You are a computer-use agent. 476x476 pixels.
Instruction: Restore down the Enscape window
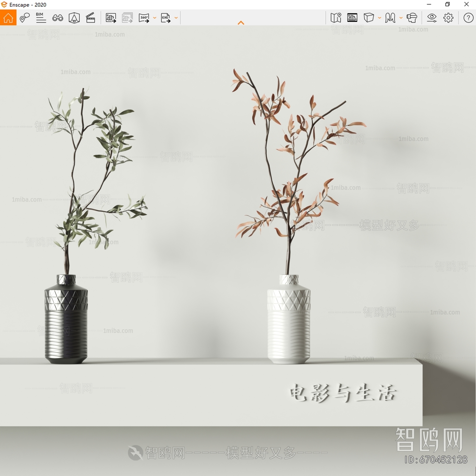[x=447, y=4]
